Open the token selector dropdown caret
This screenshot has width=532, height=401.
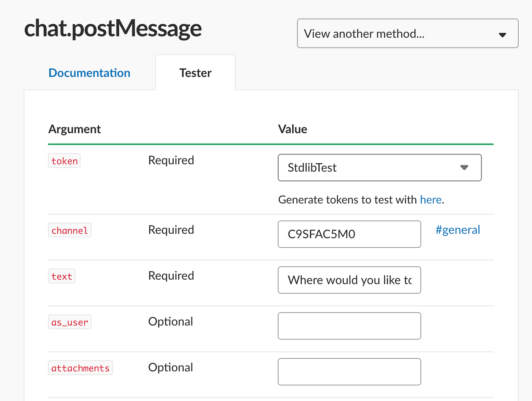464,167
